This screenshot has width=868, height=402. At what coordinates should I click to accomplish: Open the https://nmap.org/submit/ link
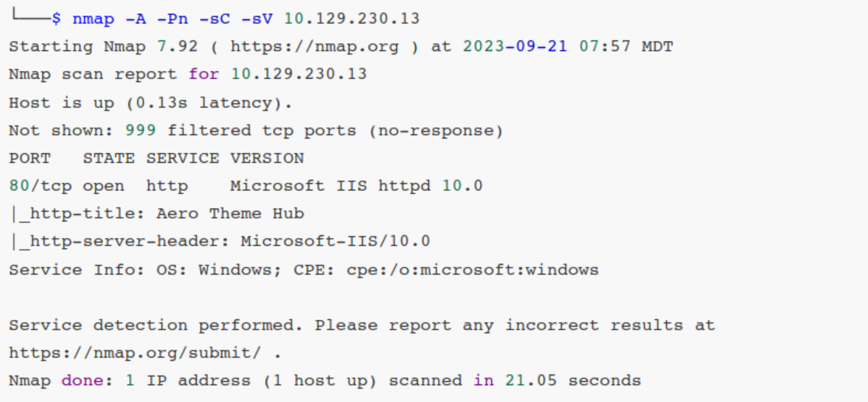click(134, 353)
